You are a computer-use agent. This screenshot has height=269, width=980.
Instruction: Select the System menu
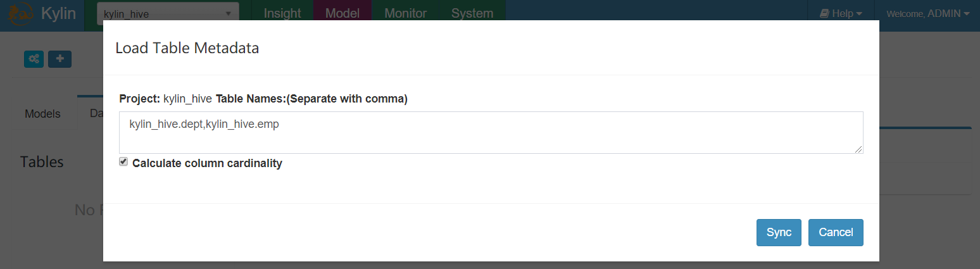(472, 13)
